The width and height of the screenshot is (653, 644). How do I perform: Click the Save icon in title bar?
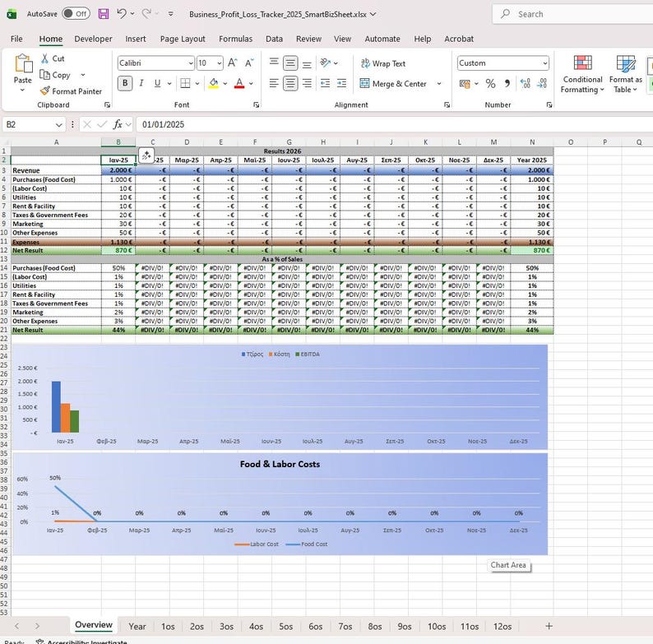104,14
